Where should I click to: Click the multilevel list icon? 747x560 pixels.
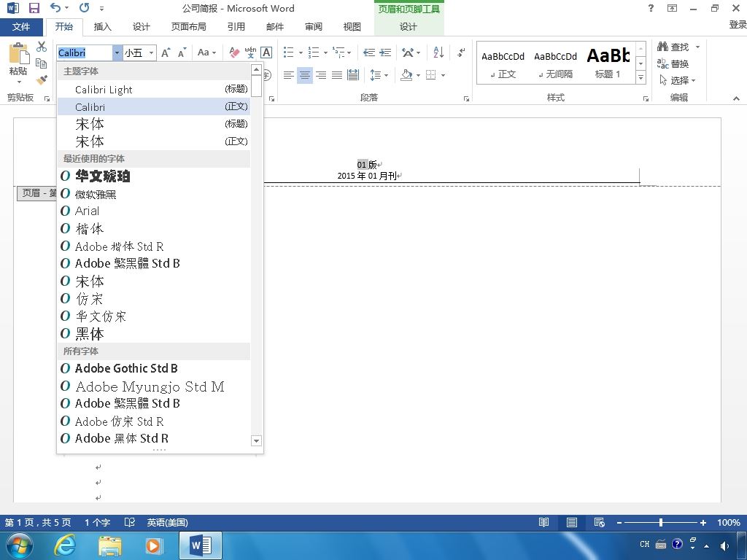tap(338, 52)
